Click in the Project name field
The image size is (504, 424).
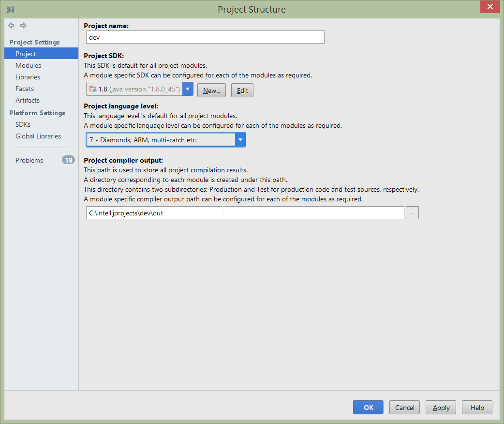205,37
